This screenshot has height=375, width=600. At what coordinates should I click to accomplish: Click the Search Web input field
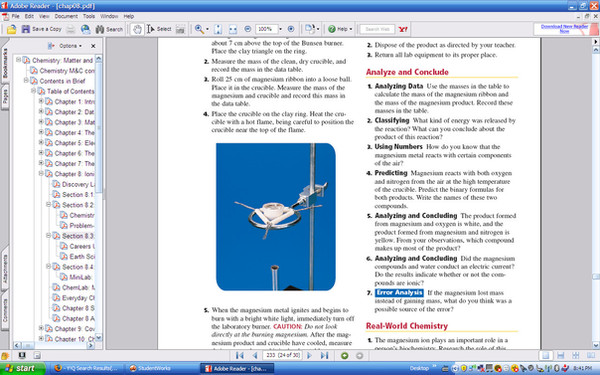pos(377,29)
